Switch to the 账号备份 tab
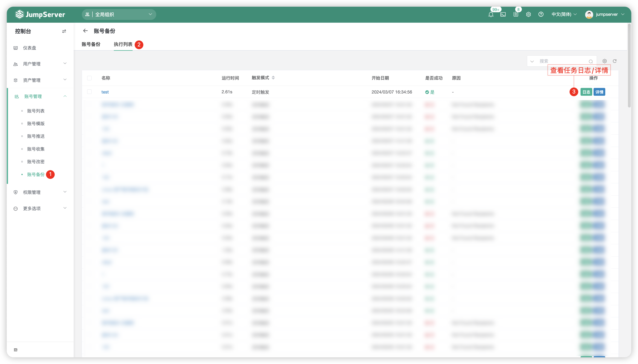Screen dimensions: 638x364 tap(91, 44)
